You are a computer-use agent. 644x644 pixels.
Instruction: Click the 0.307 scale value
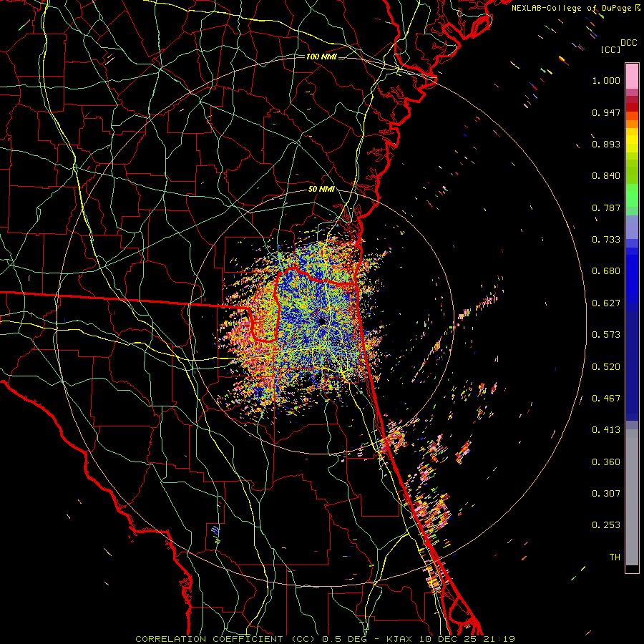pos(606,493)
